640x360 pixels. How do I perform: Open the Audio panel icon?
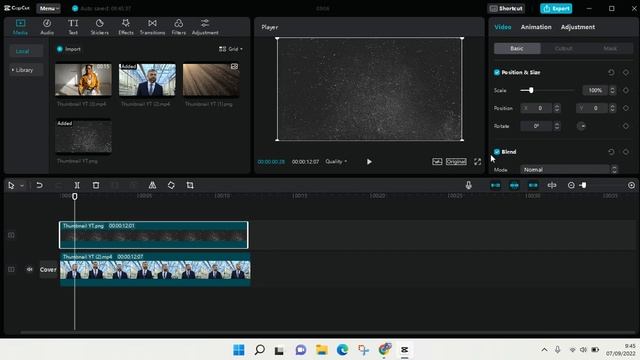[x=47, y=27]
